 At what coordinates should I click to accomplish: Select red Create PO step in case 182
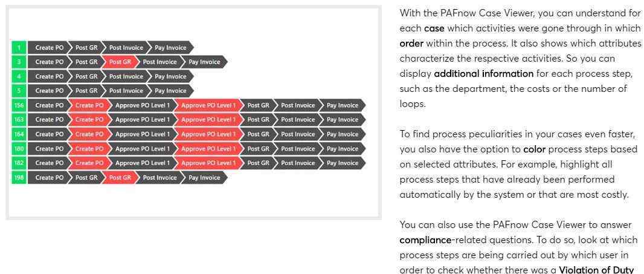(89, 163)
